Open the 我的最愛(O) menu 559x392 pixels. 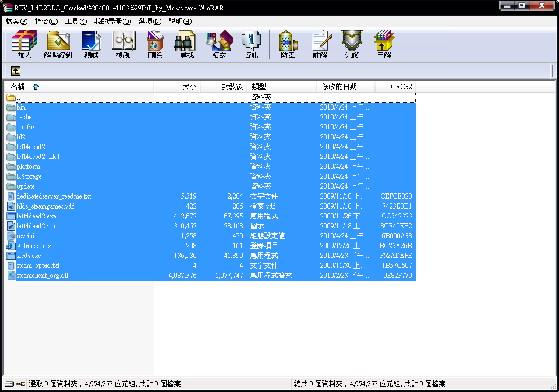[x=112, y=22]
